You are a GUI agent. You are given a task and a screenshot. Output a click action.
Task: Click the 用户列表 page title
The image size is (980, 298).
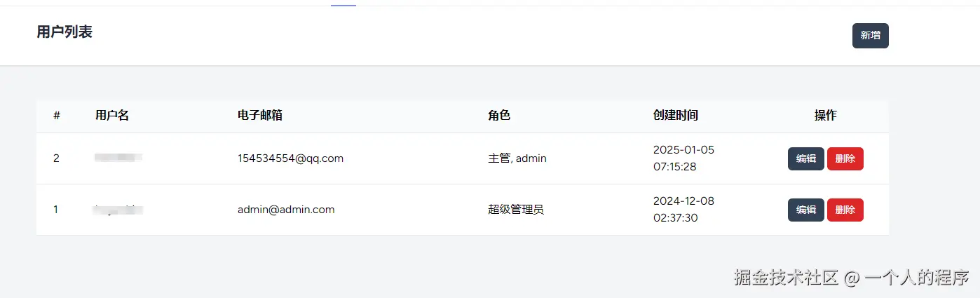pos(64,32)
